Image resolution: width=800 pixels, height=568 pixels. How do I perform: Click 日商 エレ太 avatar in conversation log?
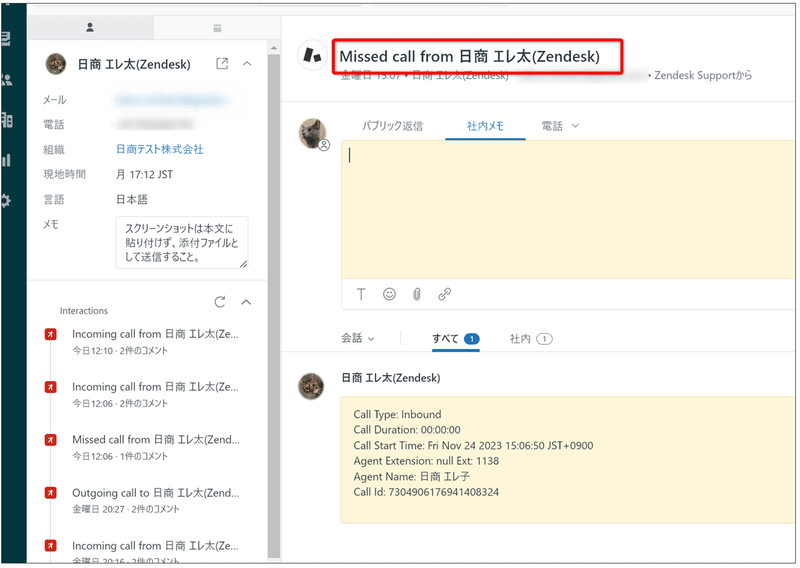(x=311, y=386)
